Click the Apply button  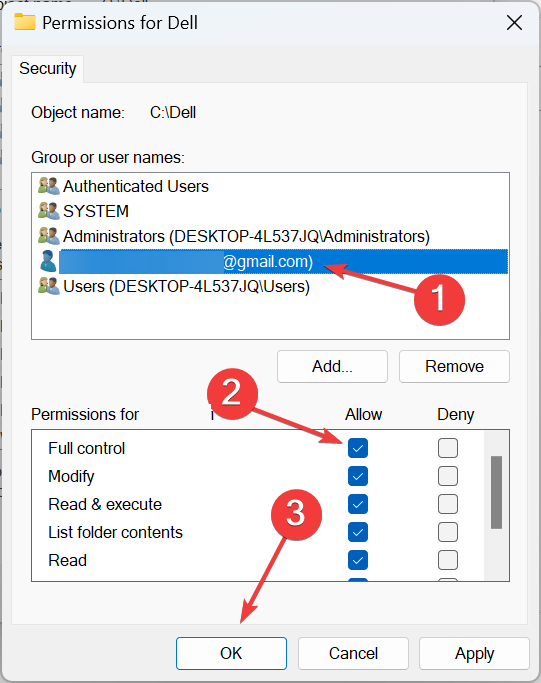pyautogui.click(x=474, y=653)
